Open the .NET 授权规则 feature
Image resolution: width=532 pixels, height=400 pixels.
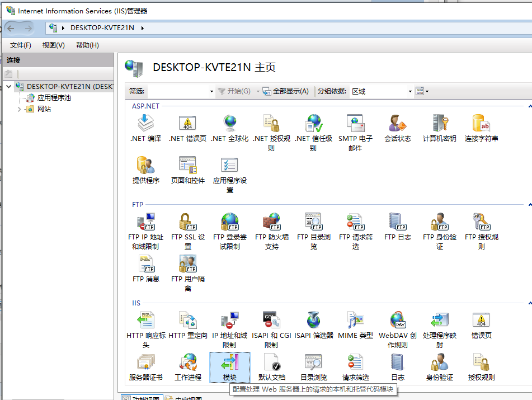[271, 133]
